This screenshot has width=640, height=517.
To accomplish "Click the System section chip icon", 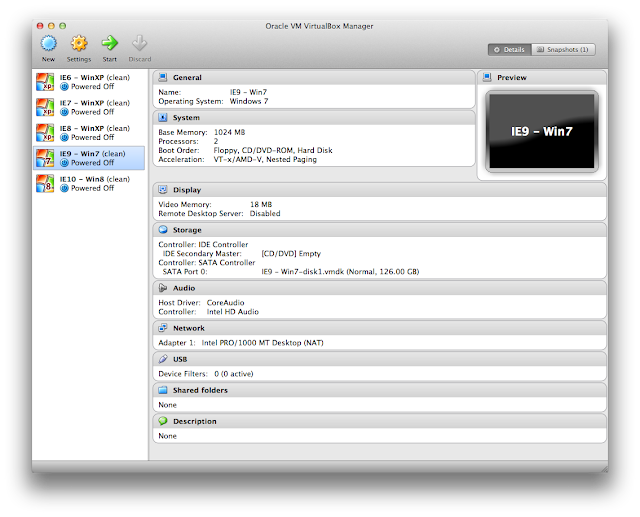I will 163,118.
